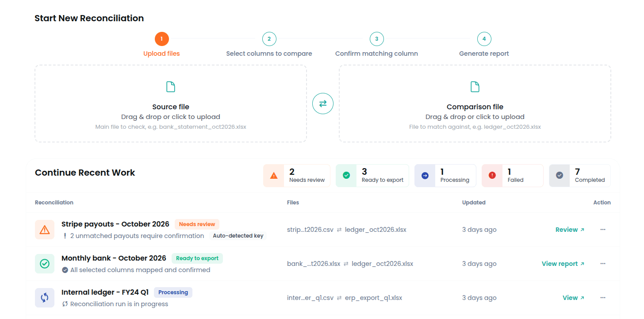Filter by 2 Needs review card

pyautogui.click(x=297, y=176)
